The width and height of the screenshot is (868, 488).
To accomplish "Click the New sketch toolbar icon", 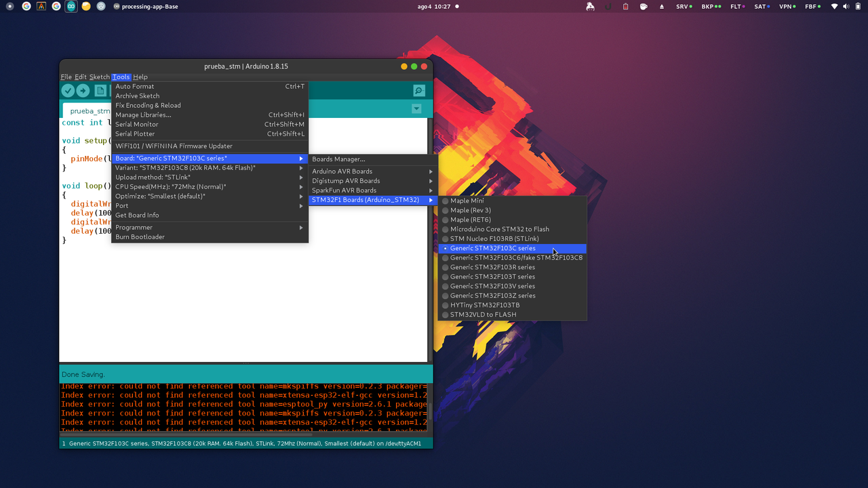I will click(100, 91).
